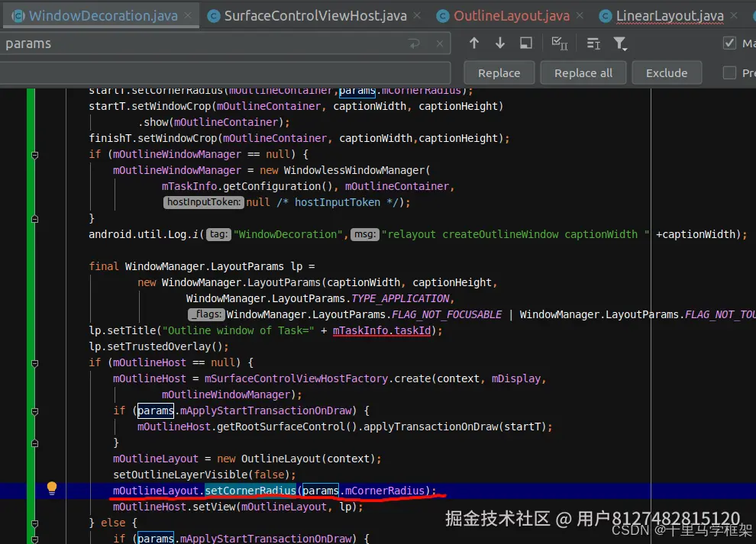Screen dimensions: 756x544
Task: Click the lines-with-cursor select all occurrences icon
Action: point(593,43)
